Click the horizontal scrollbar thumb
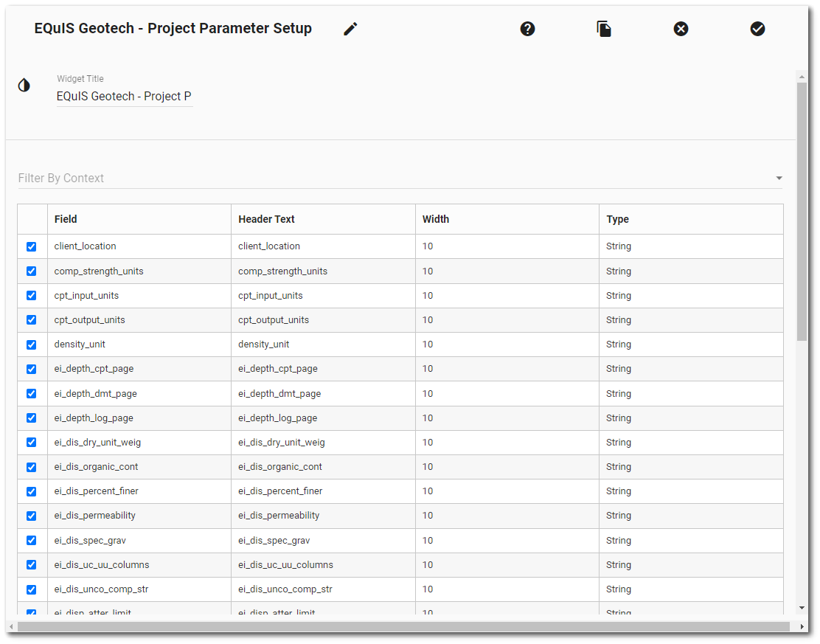 tap(403, 626)
